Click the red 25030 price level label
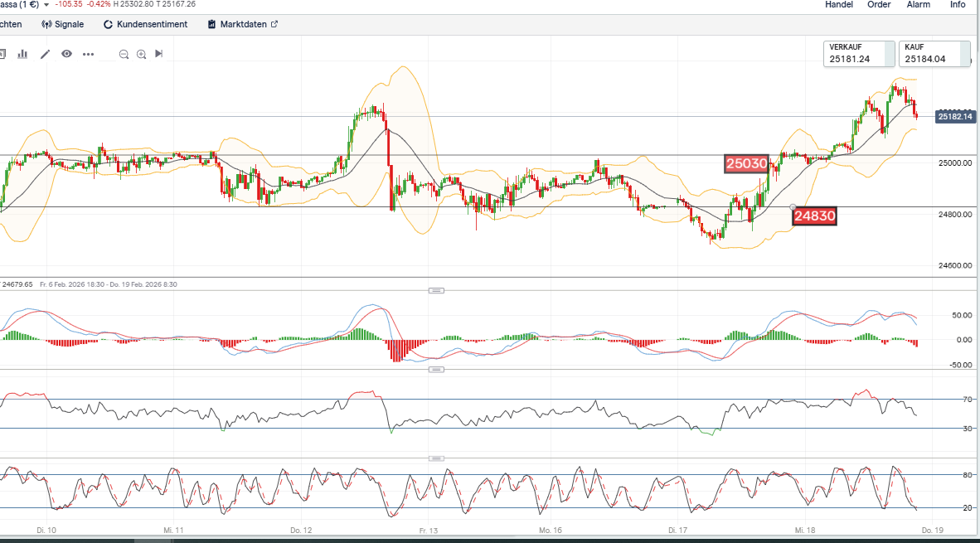 click(747, 163)
